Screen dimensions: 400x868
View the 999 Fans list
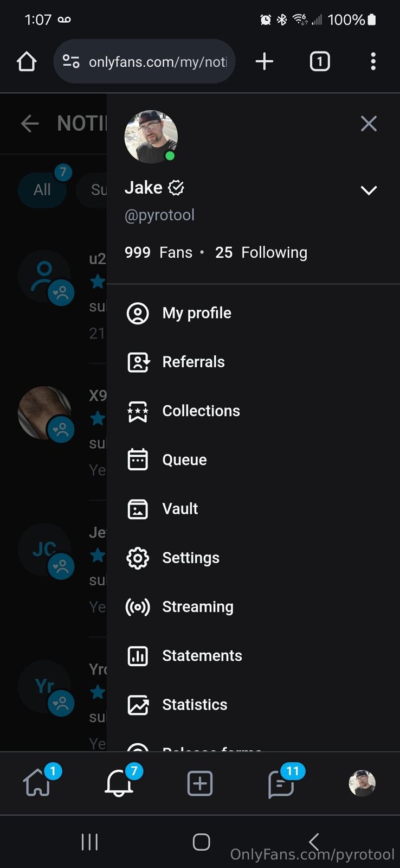click(x=158, y=252)
